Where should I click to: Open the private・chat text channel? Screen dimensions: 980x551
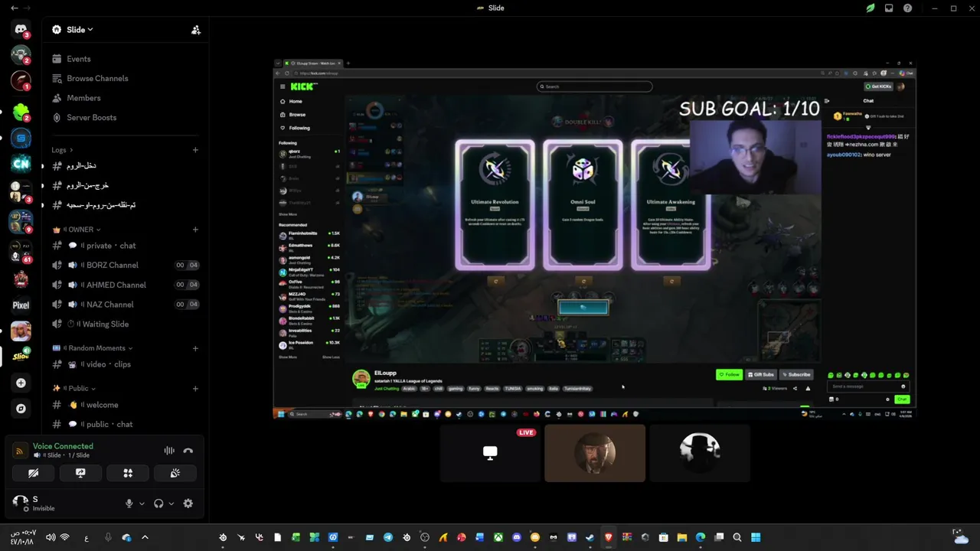pyautogui.click(x=125, y=246)
